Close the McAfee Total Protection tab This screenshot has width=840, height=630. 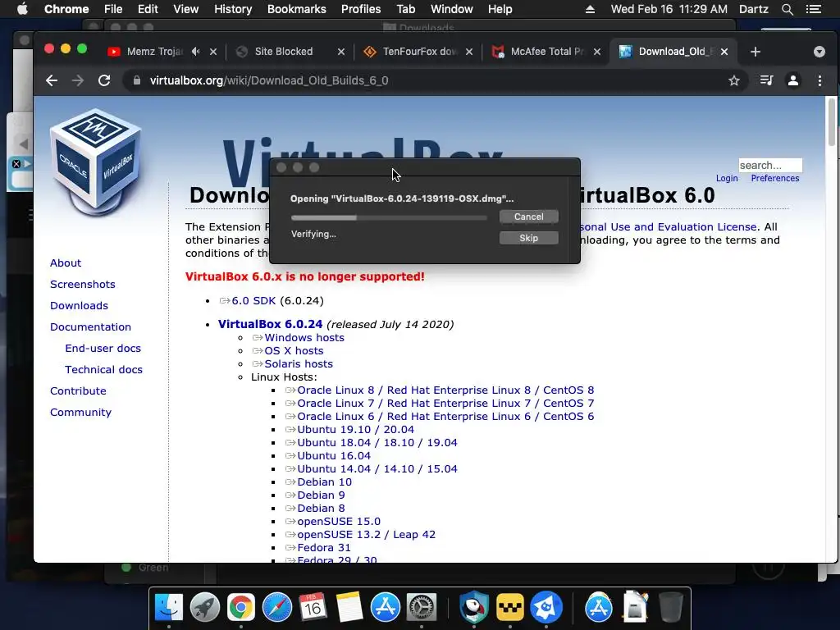pos(597,52)
